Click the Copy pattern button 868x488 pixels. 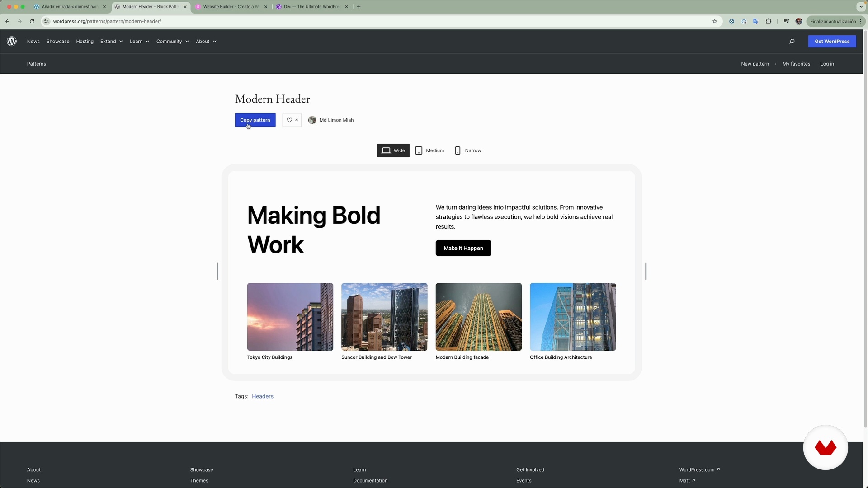click(x=255, y=120)
